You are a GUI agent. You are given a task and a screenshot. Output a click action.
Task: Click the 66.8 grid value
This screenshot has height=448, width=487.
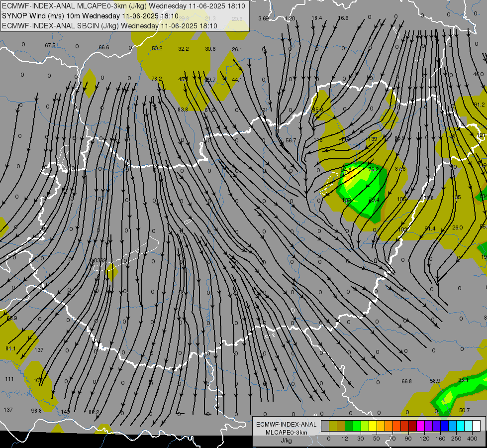pos(406,381)
